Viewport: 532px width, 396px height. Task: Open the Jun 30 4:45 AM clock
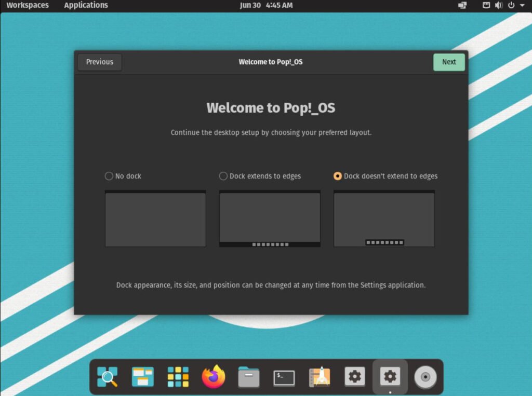point(266,5)
